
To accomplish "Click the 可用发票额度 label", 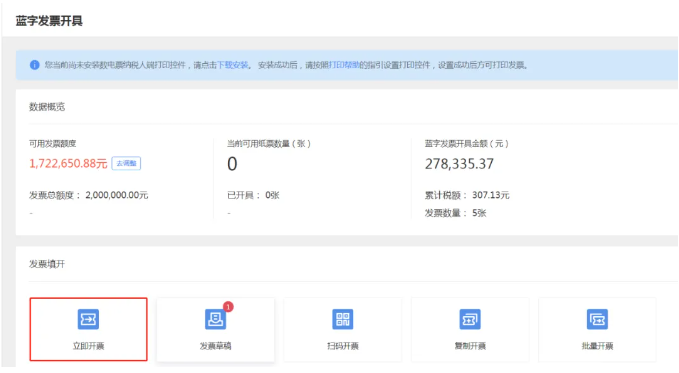I will [52, 143].
